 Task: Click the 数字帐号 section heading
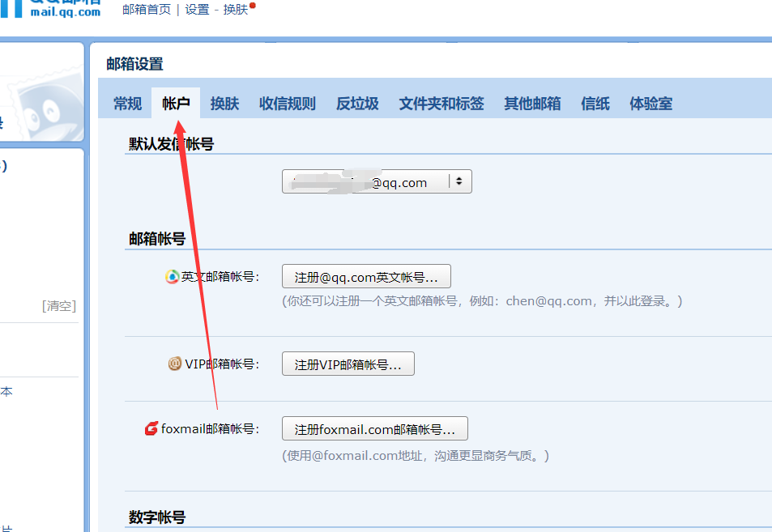(x=157, y=517)
